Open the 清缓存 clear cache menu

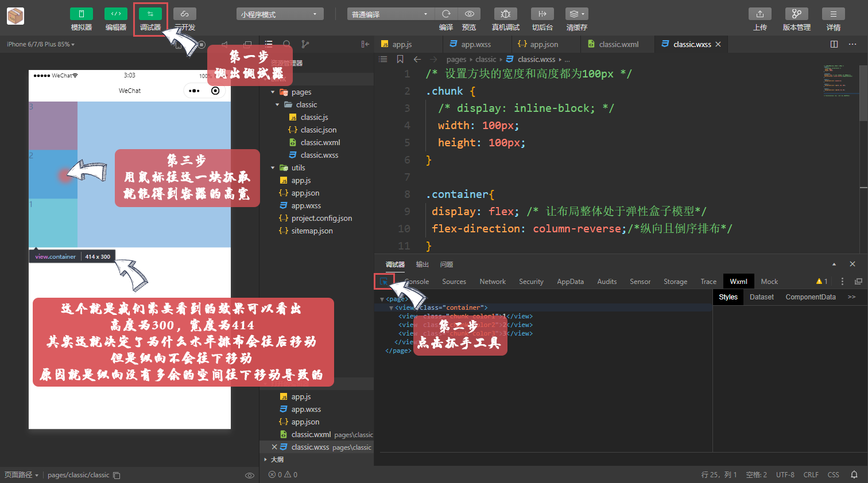pos(577,14)
